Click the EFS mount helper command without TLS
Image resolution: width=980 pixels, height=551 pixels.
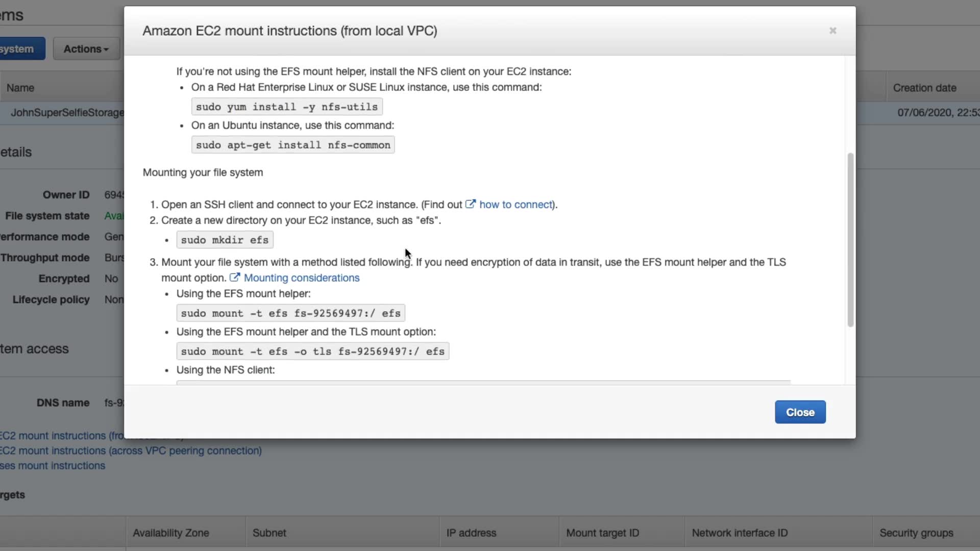point(290,313)
